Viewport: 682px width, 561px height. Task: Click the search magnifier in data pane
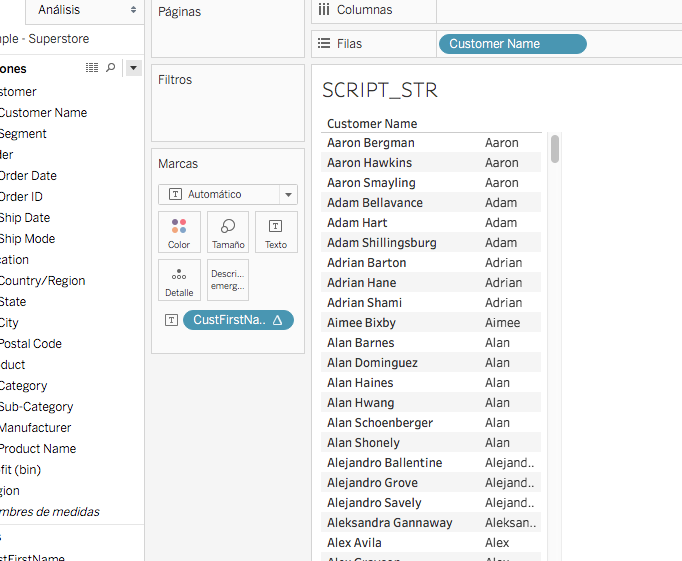tap(111, 68)
